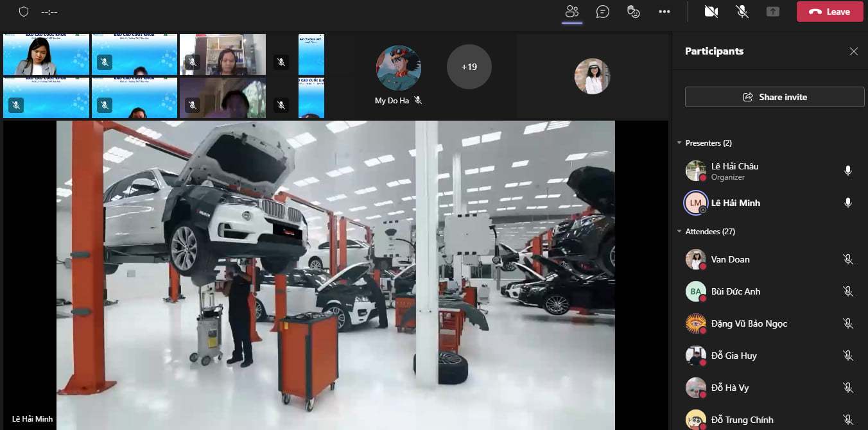The height and width of the screenshot is (430, 868).
Task: Click the Share invite button
Action: click(774, 97)
